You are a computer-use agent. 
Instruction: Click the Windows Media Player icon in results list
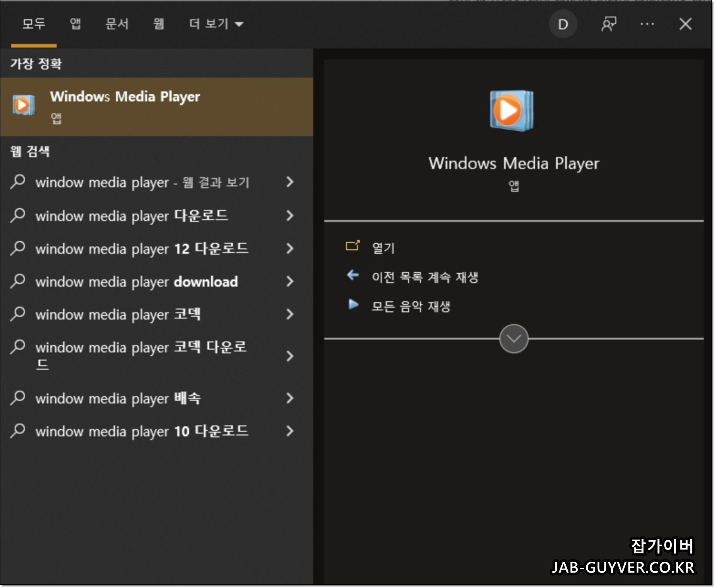[x=23, y=105]
